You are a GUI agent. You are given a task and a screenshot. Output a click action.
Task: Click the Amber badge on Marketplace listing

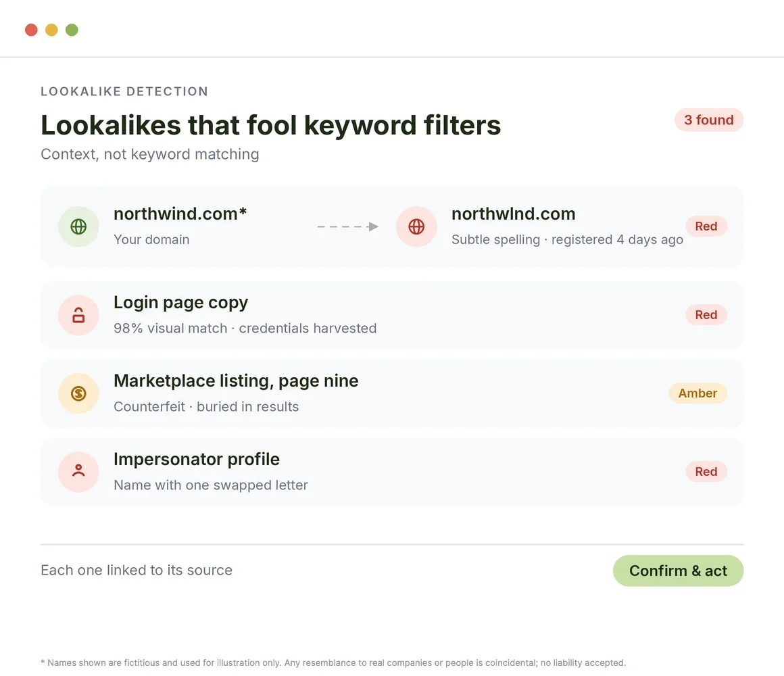pos(697,393)
